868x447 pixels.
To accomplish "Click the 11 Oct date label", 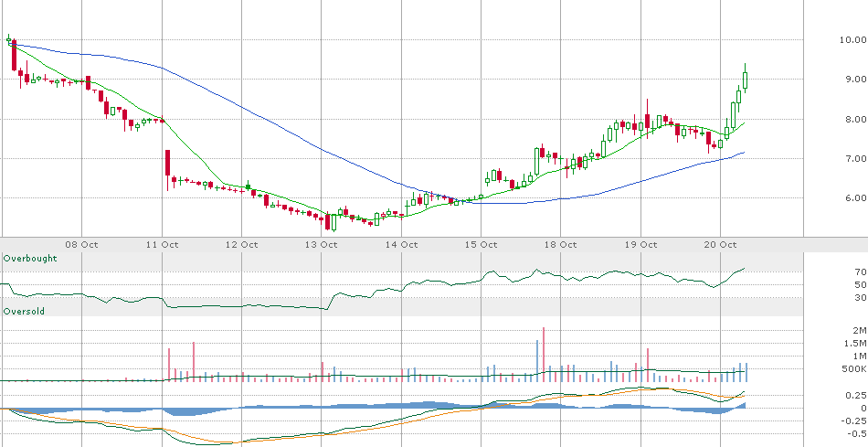I will (163, 244).
